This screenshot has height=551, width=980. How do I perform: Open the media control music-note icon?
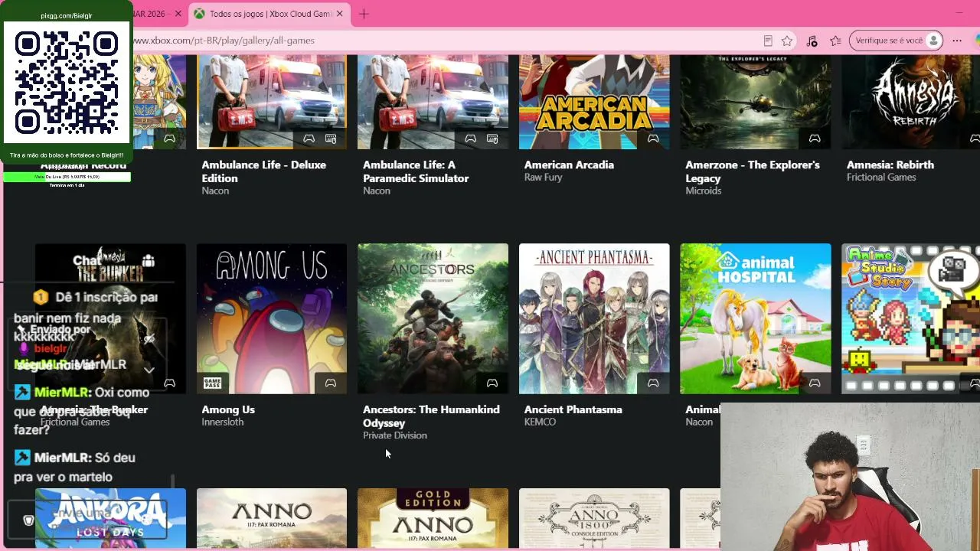click(x=812, y=41)
